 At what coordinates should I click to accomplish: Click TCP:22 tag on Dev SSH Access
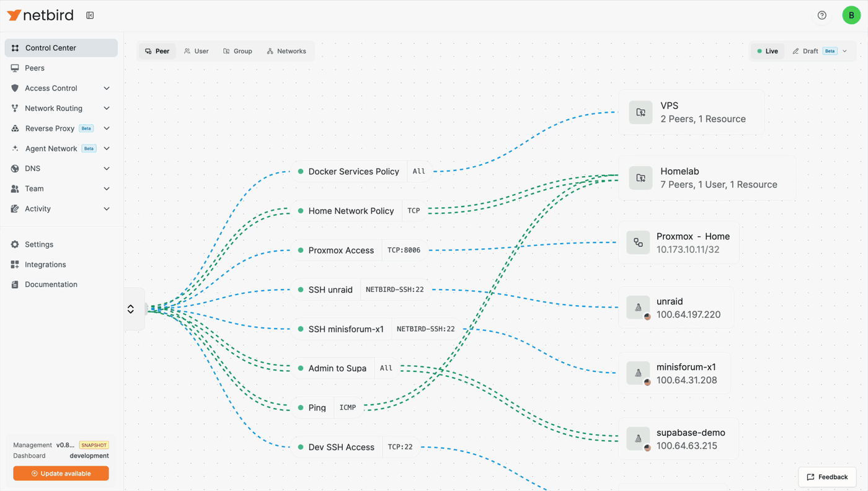point(400,447)
